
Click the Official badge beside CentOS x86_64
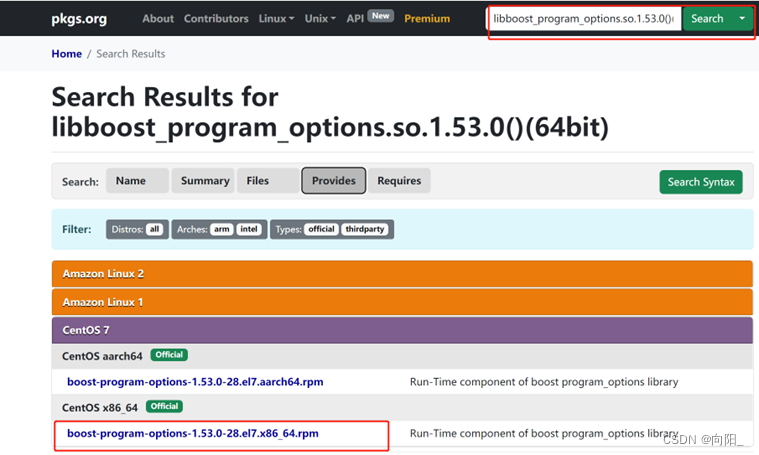164,407
